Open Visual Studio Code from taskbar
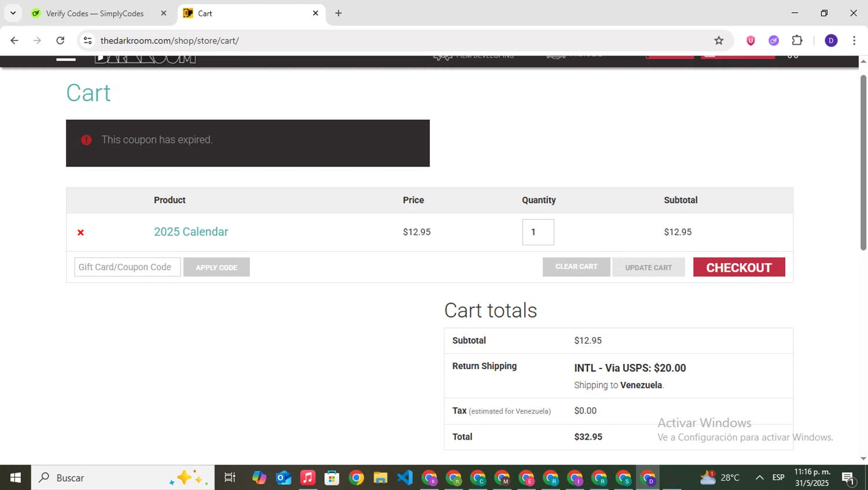This screenshot has width=868, height=490. [x=405, y=478]
